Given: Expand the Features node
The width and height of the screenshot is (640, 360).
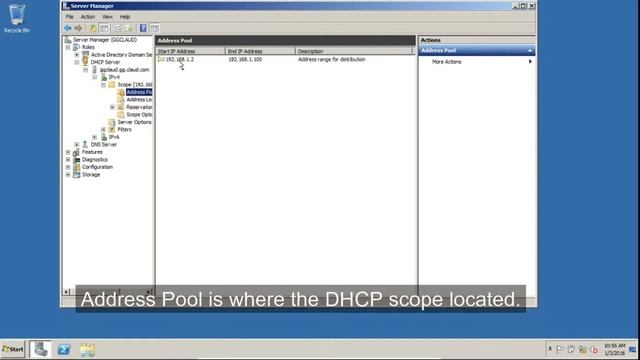Looking at the screenshot, I should pyautogui.click(x=68, y=152).
